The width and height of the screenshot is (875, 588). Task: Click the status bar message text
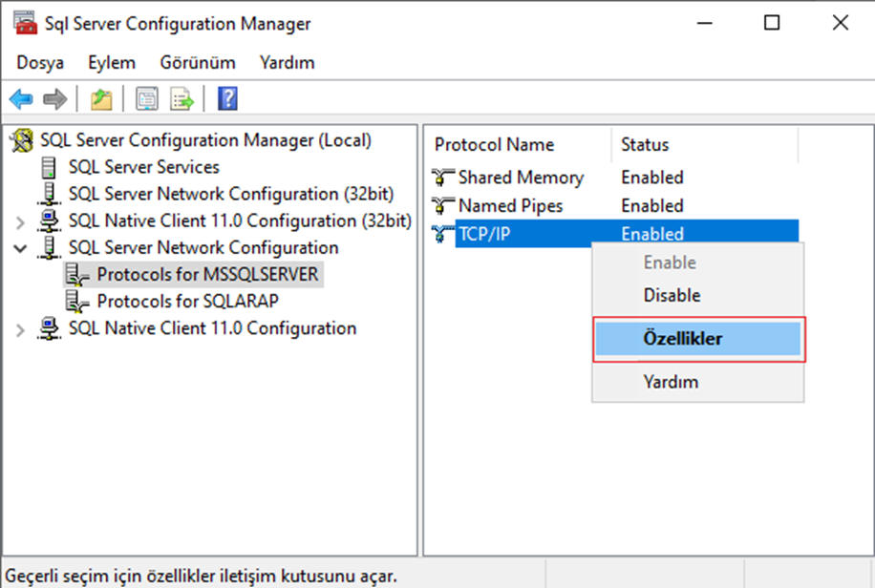click(201, 576)
